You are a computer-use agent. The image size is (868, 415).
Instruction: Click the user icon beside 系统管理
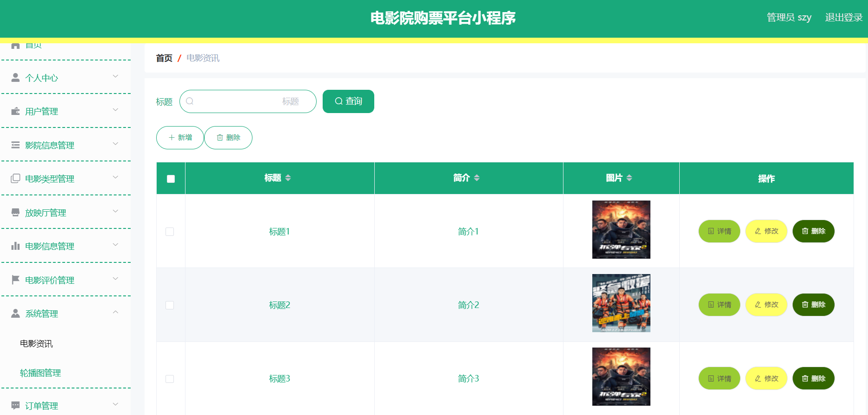click(15, 313)
